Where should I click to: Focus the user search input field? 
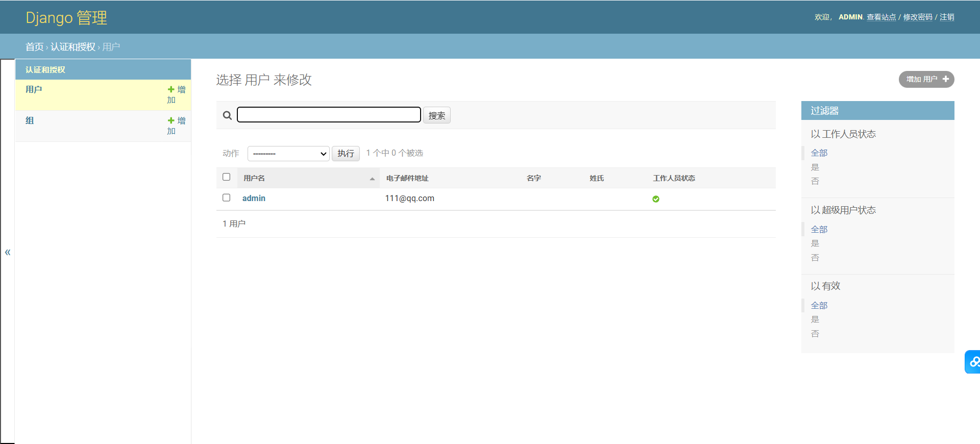click(329, 115)
